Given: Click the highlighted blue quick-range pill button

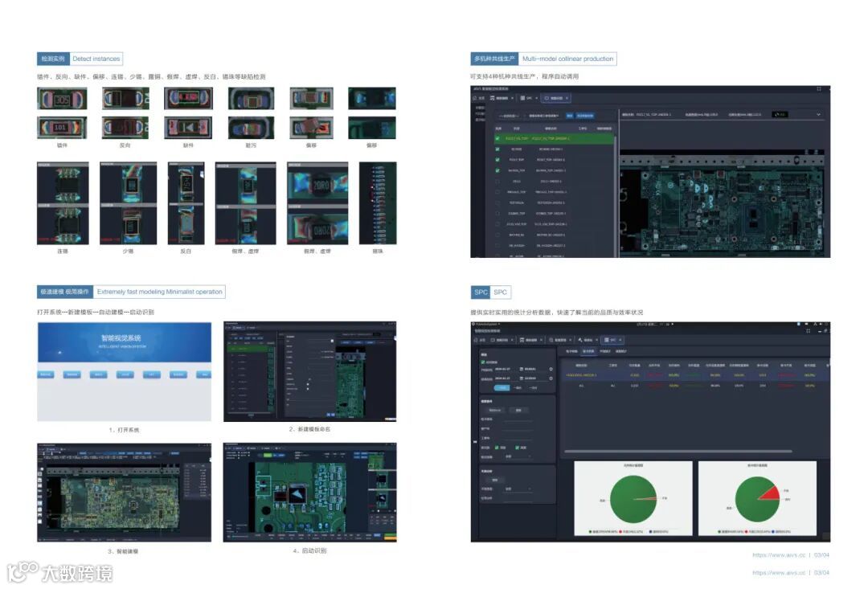Looking at the screenshot, I should [502, 388].
